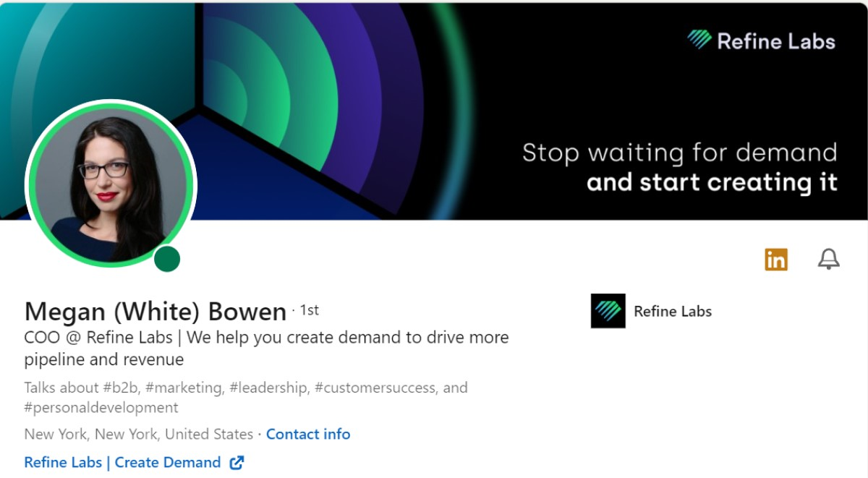
Task: Click the New York, New York location text
Action: coord(138,435)
